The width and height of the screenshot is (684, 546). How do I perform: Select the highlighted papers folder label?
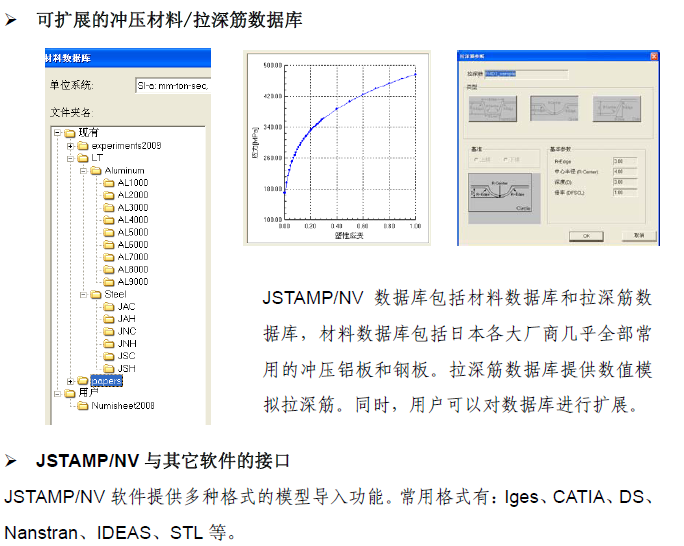tap(106, 381)
